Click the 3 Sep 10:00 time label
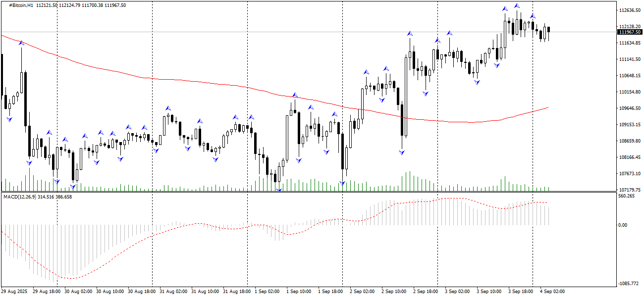The height and width of the screenshot is (297, 644). [489, 292]
